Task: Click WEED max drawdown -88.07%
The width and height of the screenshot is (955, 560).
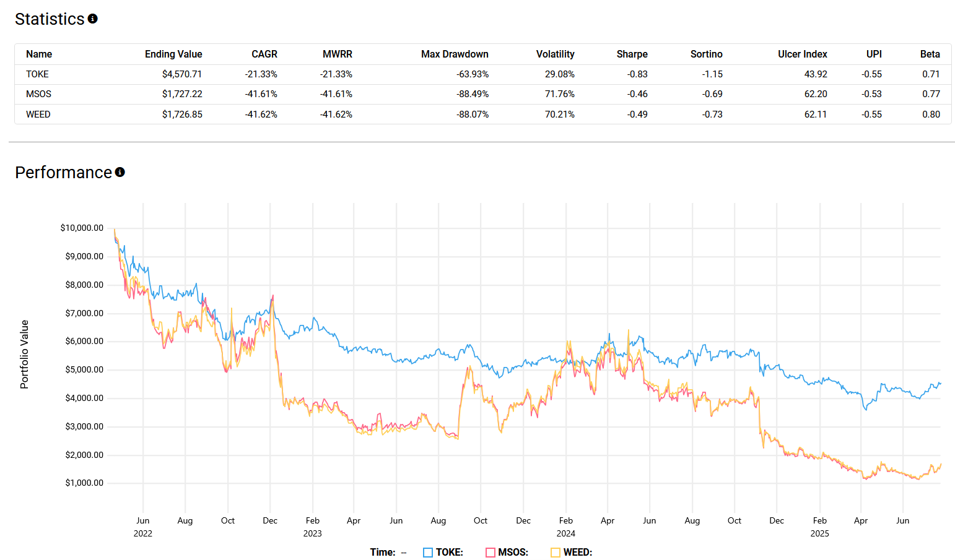Action: [473, 114]
